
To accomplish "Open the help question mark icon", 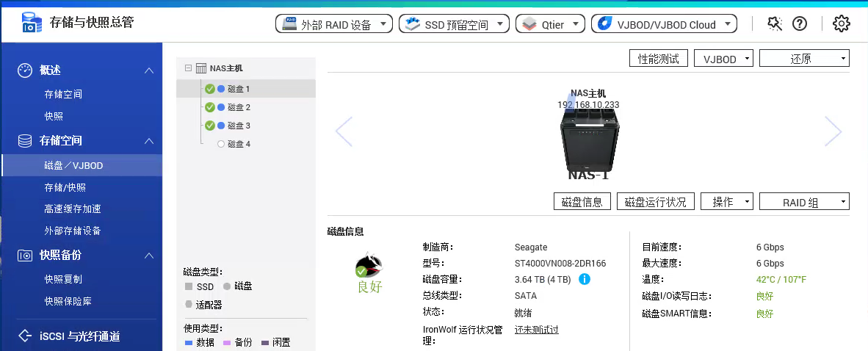I will [x=800, y=24].
